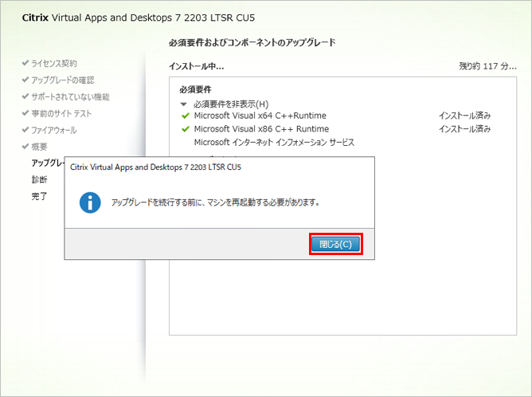This screenshot has height=397, width=532.
Task: Click the ライセンス契約 step in sidebar
Action: click(x=54, y=64)
